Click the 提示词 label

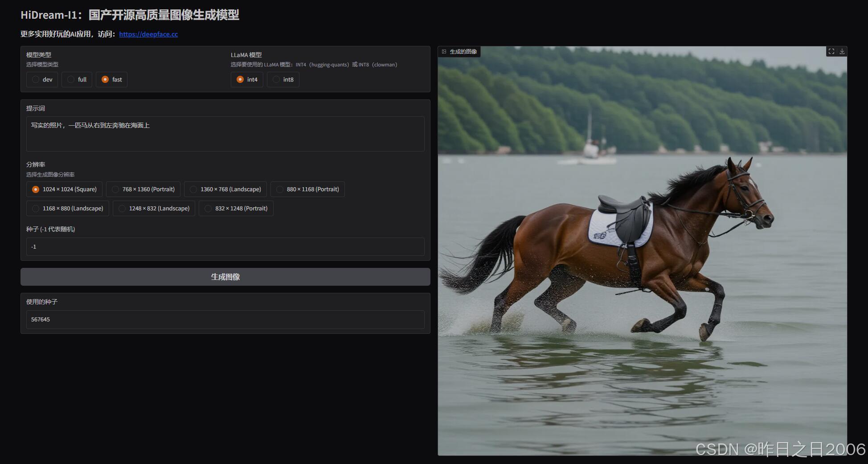[36, 108]
